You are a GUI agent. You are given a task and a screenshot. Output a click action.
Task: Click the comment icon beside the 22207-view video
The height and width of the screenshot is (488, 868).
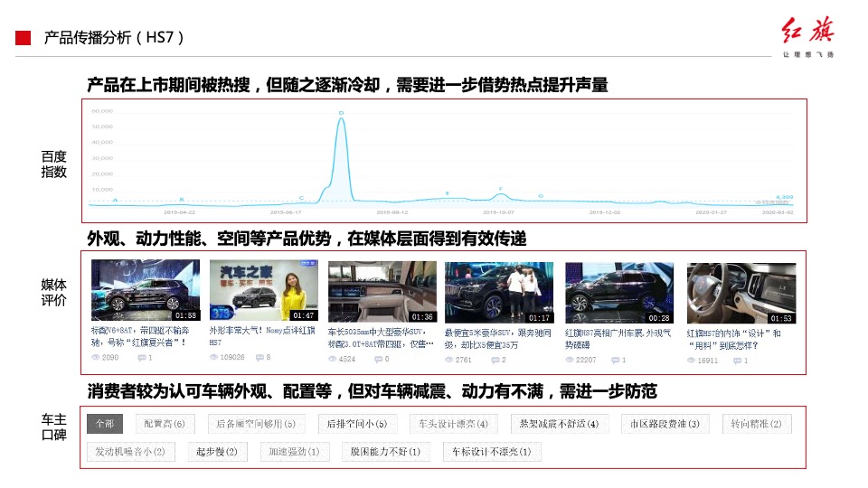pos(616,361)
